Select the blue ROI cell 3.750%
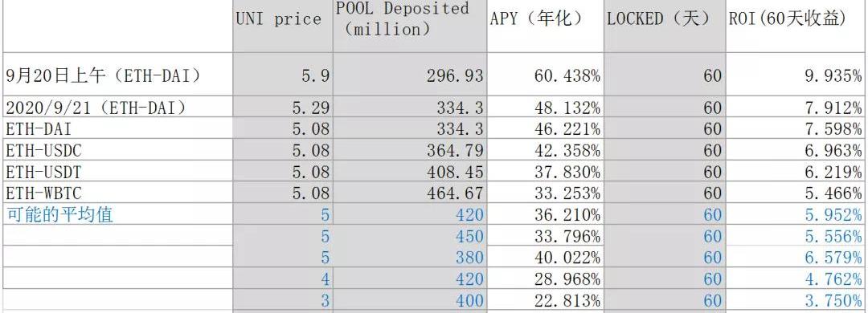 (795, 300)
